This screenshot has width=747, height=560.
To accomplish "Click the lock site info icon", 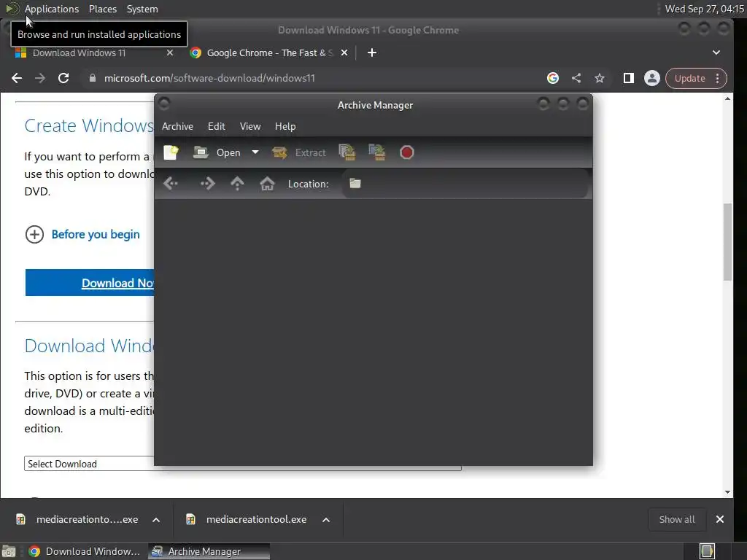I will click(x=93, y=78).
